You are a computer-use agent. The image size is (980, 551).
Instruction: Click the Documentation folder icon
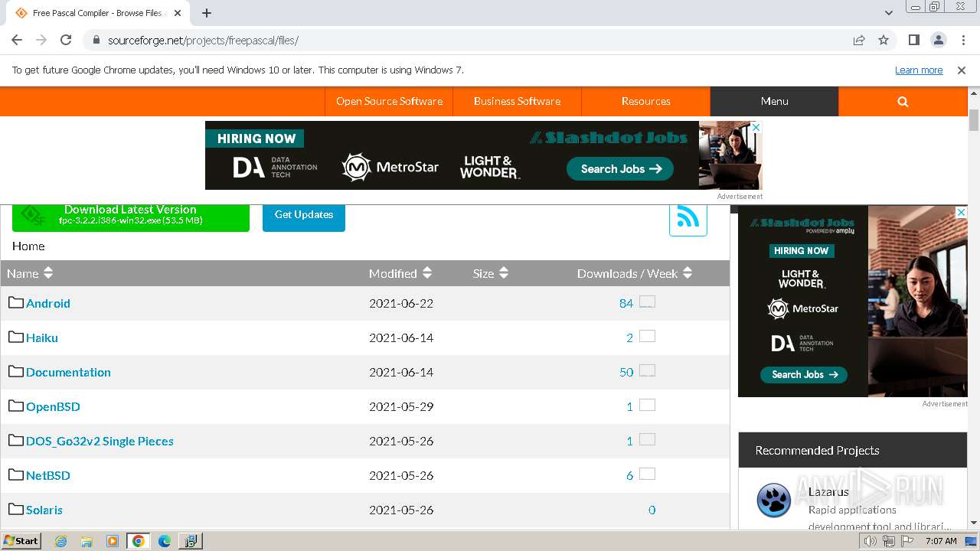tap(16, 371)
